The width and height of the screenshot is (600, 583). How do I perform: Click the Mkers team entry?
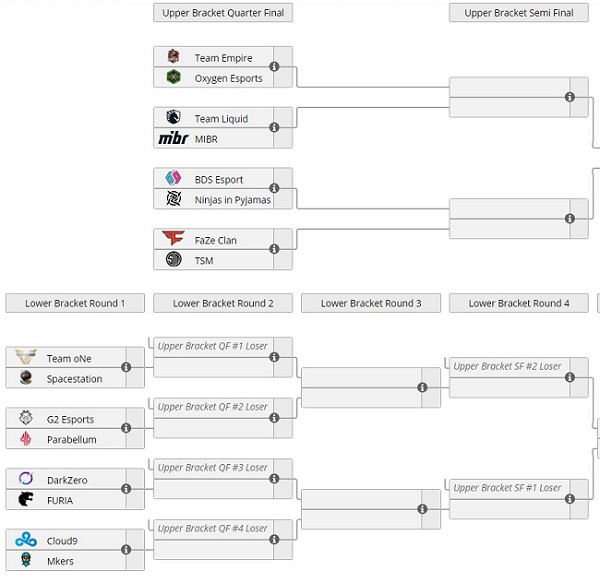pos(66,561)
